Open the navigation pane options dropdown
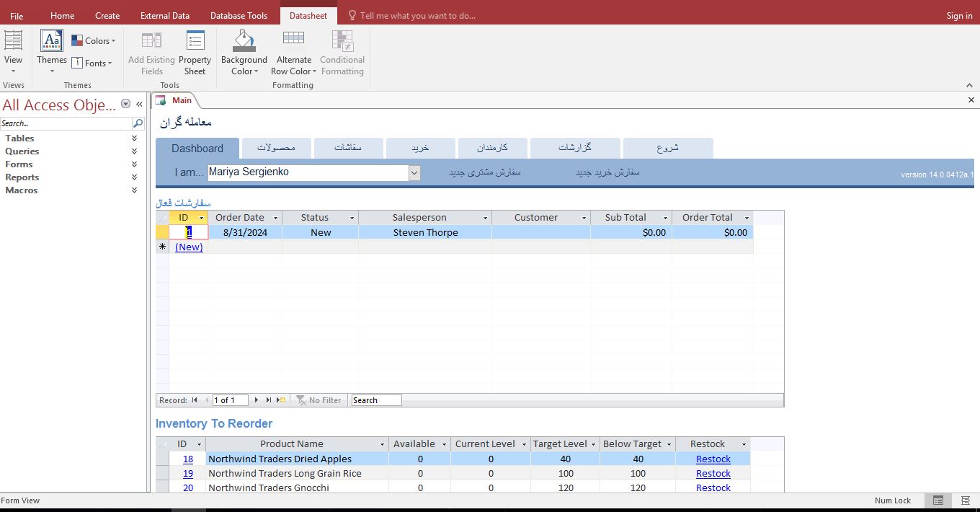Image resolution: width=980 pixels, height=512 pixels. pos(126,105)
